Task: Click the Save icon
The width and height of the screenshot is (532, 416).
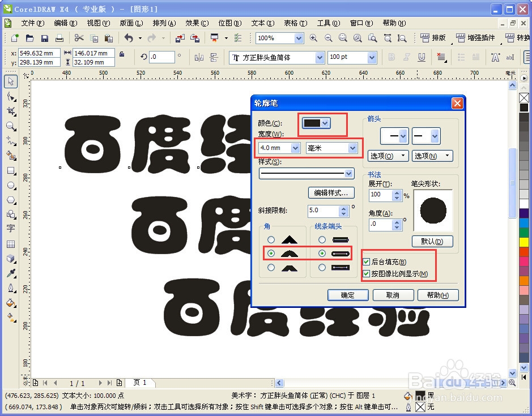Action: (44, 38)
